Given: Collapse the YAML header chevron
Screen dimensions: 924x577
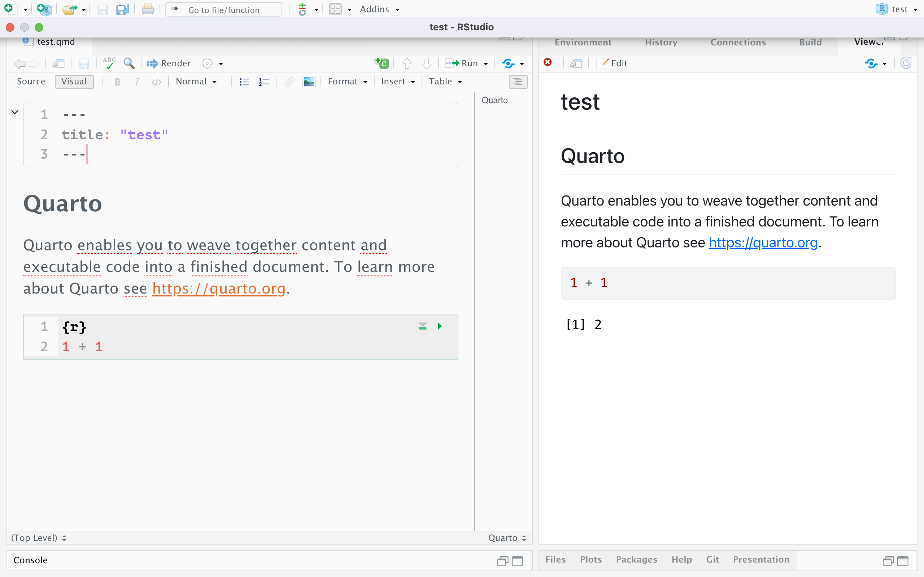Looking at the screenshot, I should [x=15, y=112].
